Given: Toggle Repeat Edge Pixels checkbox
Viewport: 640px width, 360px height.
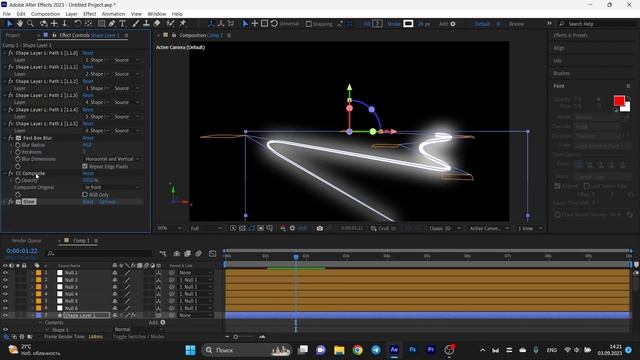Looking at the screenshot, I should (85, 166).
